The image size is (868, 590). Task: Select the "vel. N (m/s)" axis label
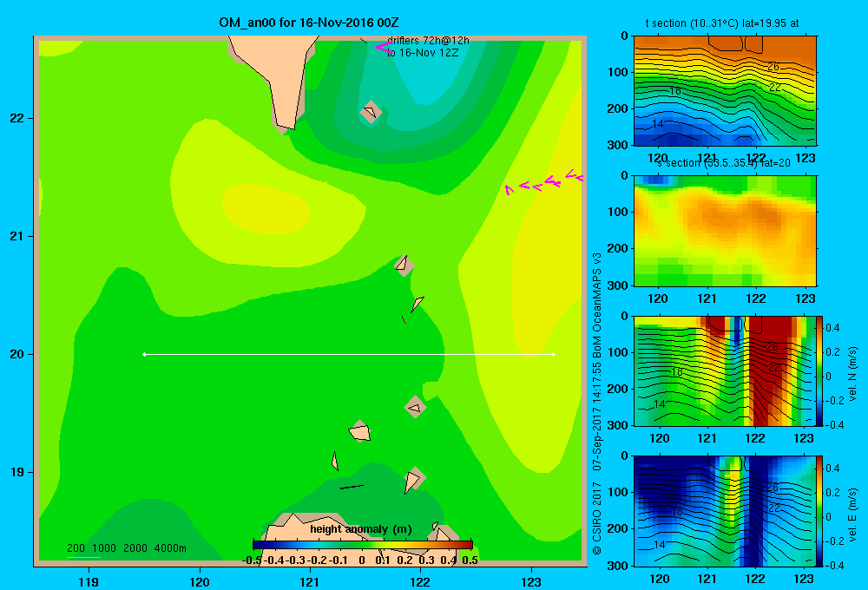(852, 374)
